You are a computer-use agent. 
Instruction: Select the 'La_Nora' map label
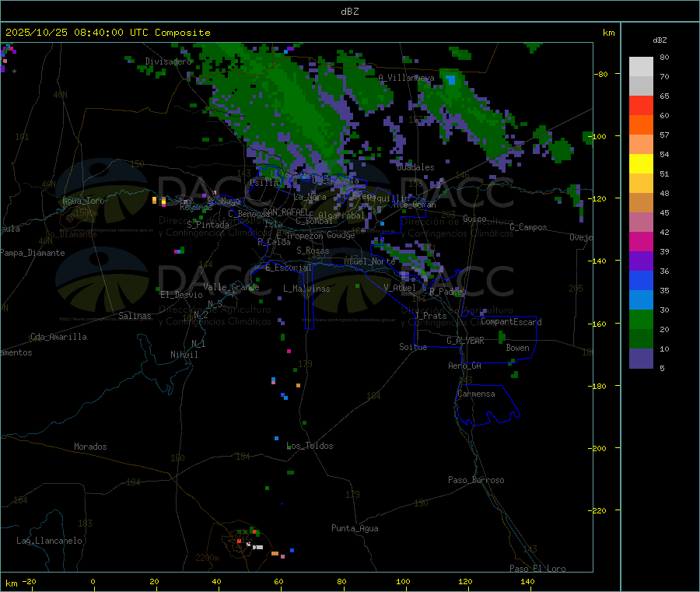[x=310, y=197]
